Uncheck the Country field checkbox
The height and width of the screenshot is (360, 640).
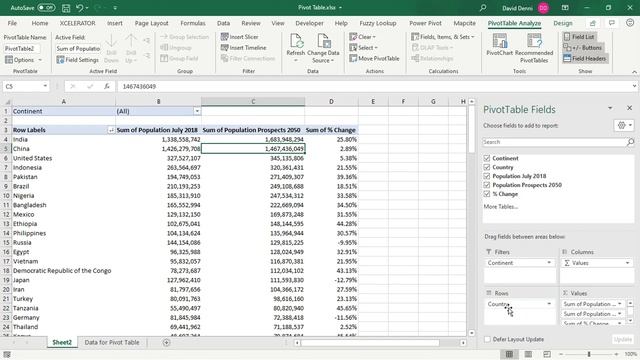(x=487, y=167)
